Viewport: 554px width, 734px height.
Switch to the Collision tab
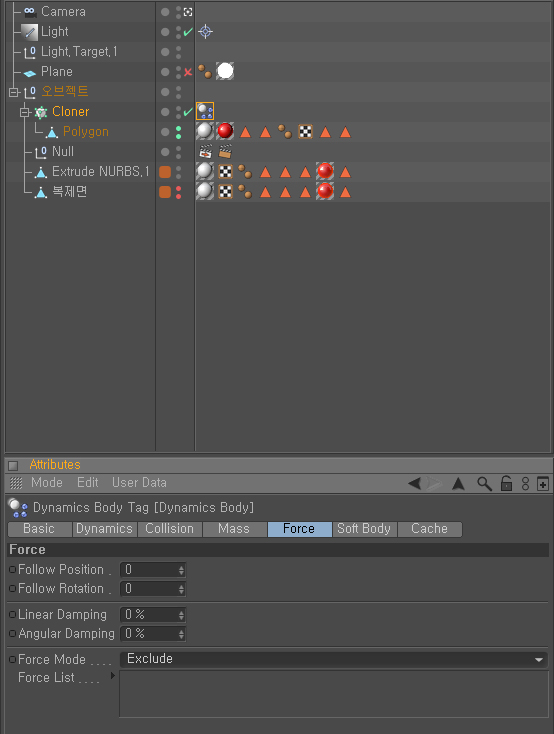pos(170,529)
